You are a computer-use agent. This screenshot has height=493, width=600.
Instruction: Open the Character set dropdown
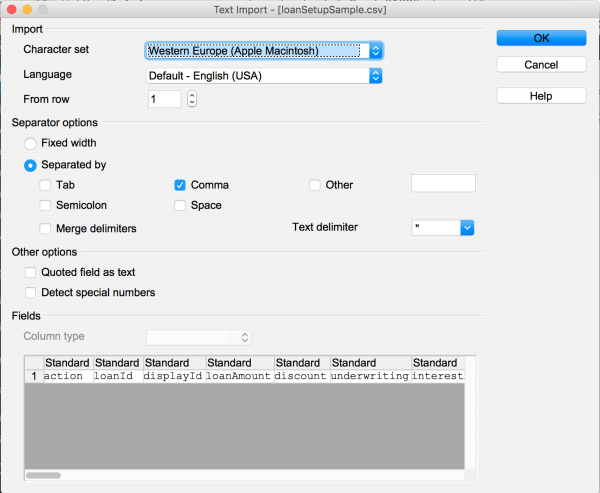264,51
